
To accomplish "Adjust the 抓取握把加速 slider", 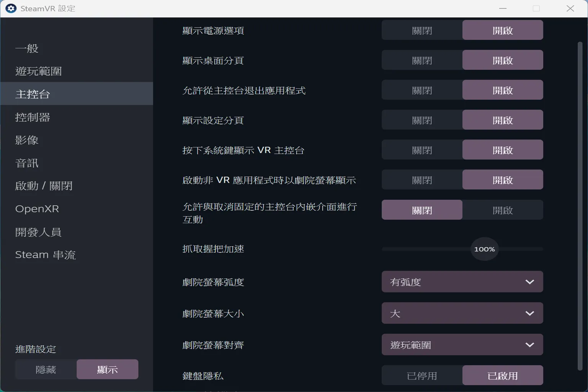I will pyautogui.click(x=484, y=249).
